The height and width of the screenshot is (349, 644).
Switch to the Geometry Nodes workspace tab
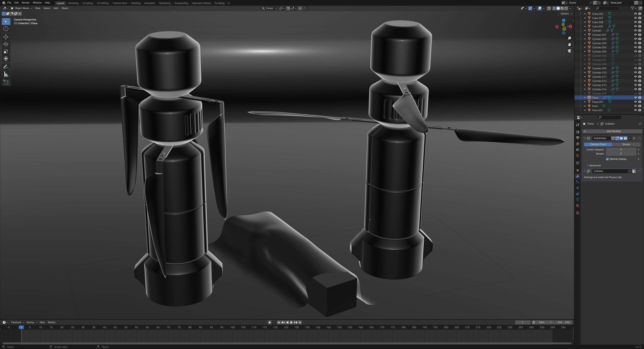[x=201, y=3]
